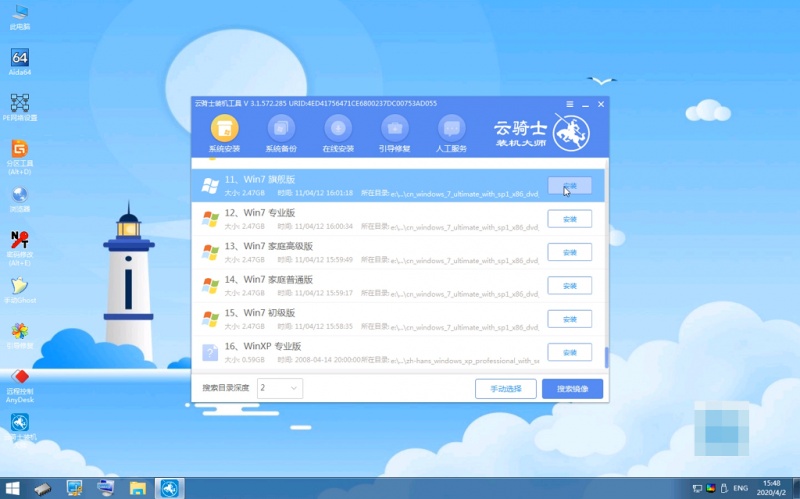
Task: Open the taskbar clock showing 15:48
Action: tap(771, 488)
